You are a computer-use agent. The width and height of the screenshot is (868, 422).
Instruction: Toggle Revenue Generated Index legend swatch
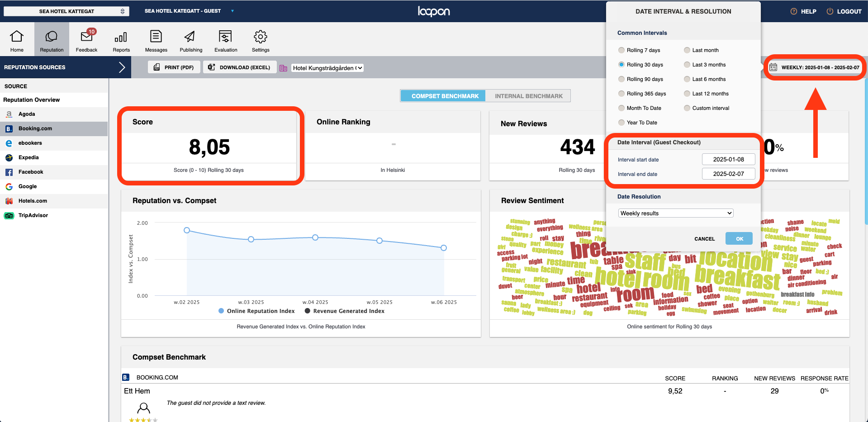(x=308, y=311)
